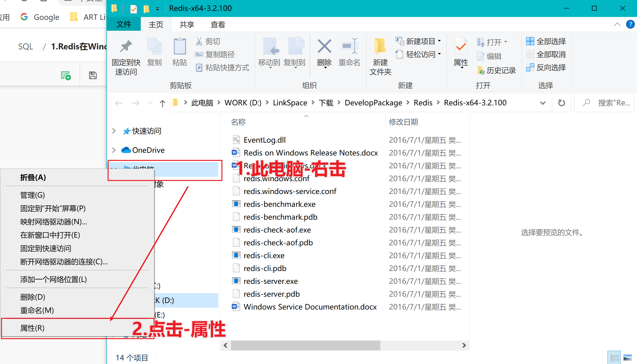This screenshot has width=637, height=364.
Task: Click the Help question mark icon
Action: click(630, 24)
